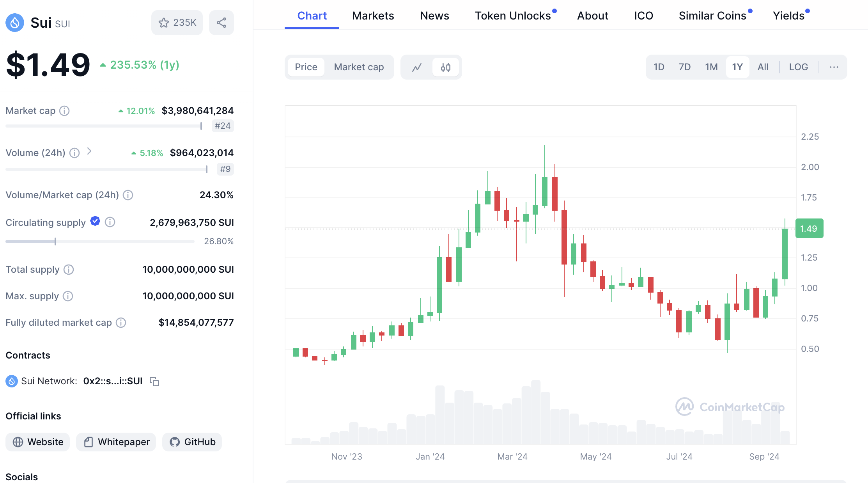This screenshot has width=868, height=483.
Task: Open the share icon button
Action: click(221, 23)
